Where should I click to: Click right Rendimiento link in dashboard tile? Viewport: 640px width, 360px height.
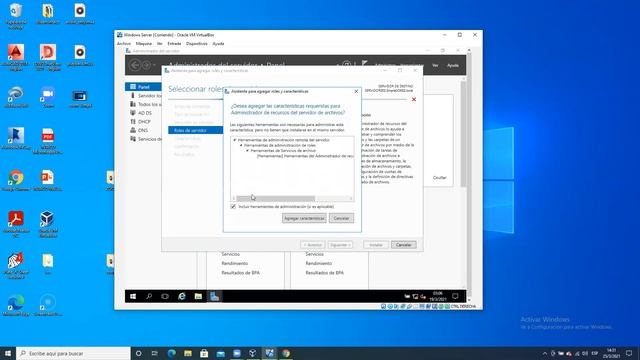318,263
